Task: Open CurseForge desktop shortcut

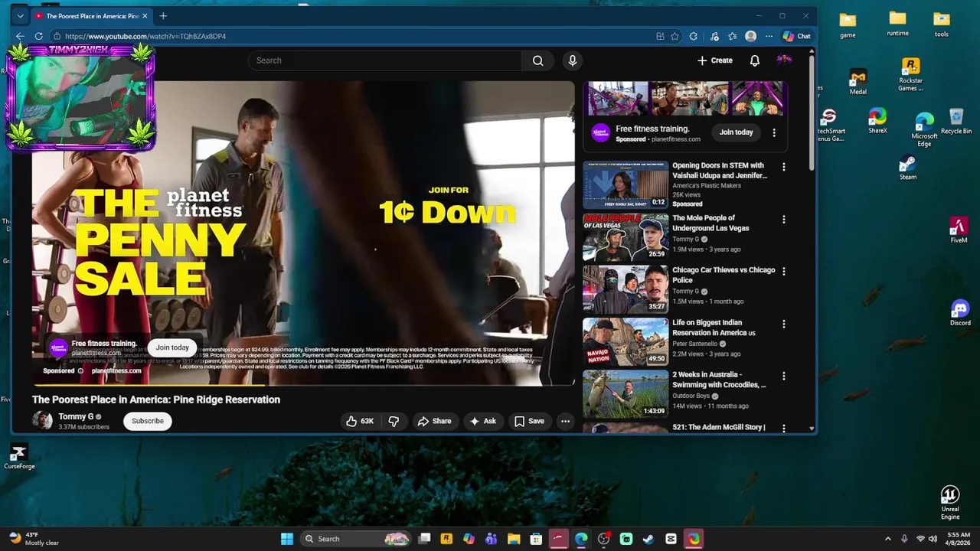Action: pos(19,457)
